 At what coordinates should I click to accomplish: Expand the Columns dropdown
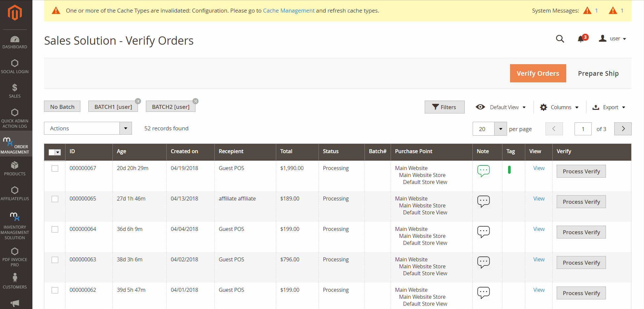coord(559,107)
